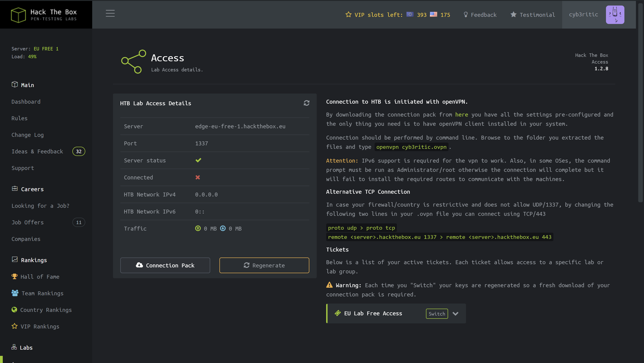644x363 pixels.
Task: Toggle the hamburger sidebar menu
Action: pos(110,13)
